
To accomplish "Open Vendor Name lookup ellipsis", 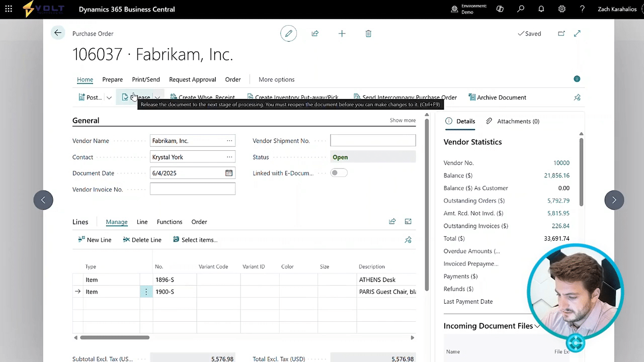I will click(229, 141).
